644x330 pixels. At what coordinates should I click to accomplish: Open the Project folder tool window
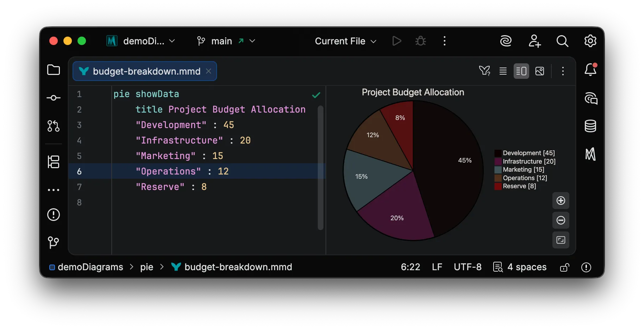point(53,70)
